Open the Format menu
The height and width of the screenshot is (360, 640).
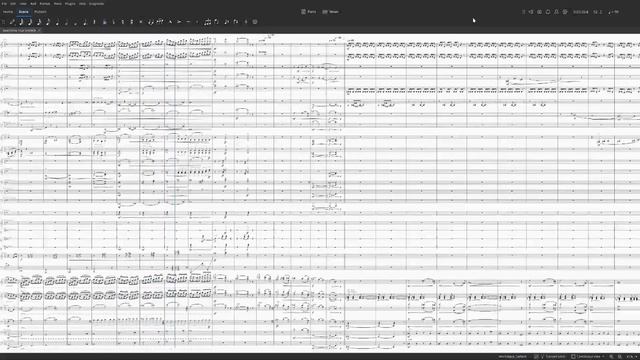[x=44, y=4]
